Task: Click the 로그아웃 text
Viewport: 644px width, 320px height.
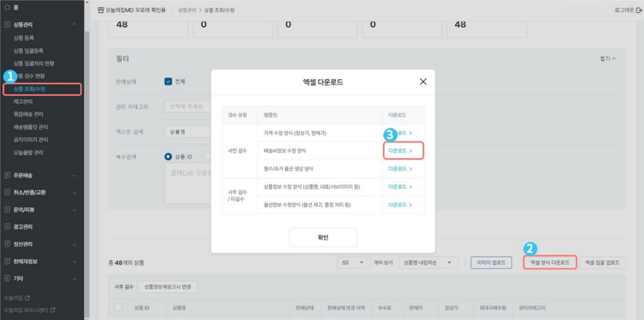Action: [x=624, y=10]
